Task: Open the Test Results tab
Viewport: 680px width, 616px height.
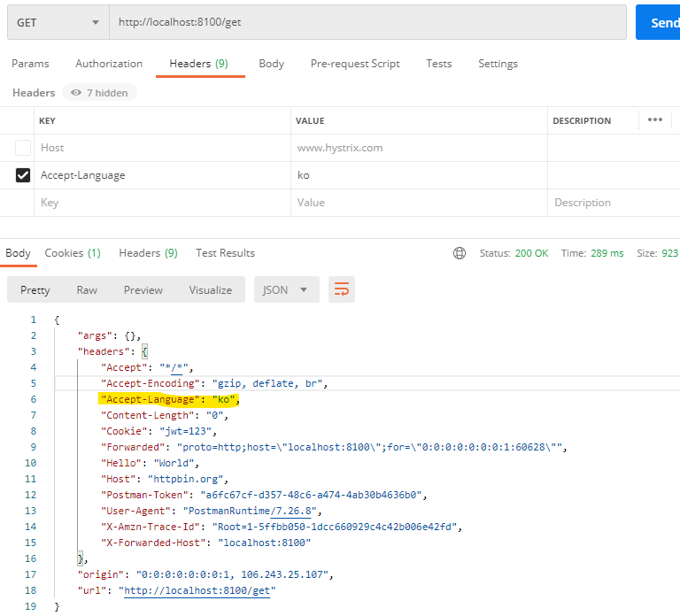Action: (x=226, y=253)
